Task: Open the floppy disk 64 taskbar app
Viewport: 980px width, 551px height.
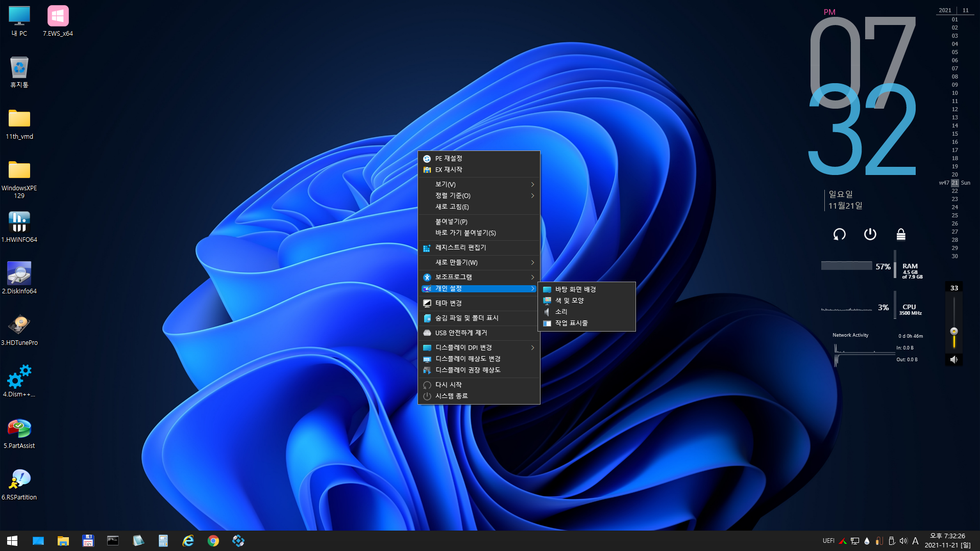Action: pos(88,541)
